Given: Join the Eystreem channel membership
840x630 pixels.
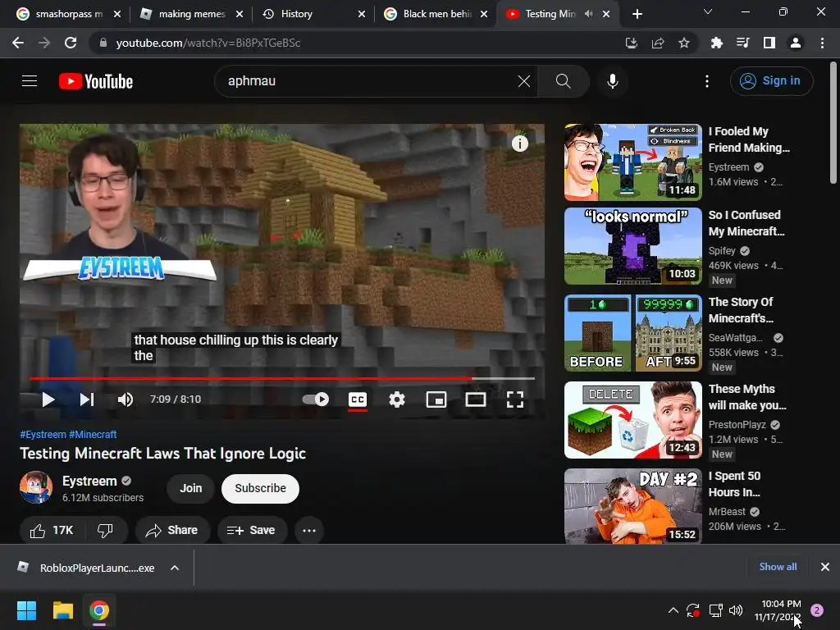Looking at the screenshot, I should click(x=190, y=489).
